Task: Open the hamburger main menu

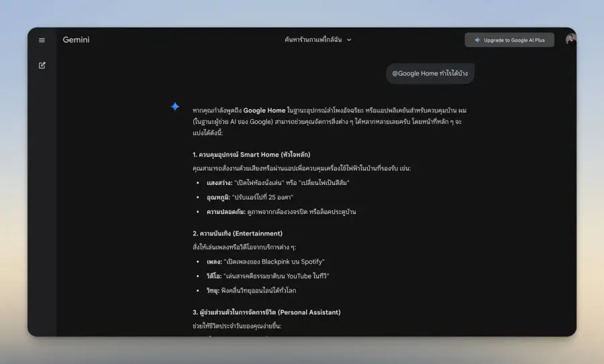Action: [42, 40]
